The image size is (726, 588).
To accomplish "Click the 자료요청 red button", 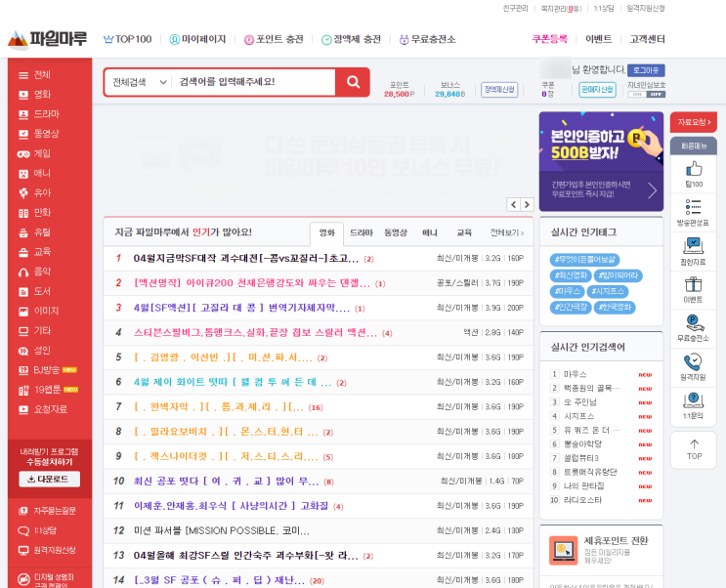I will [694, 122].
